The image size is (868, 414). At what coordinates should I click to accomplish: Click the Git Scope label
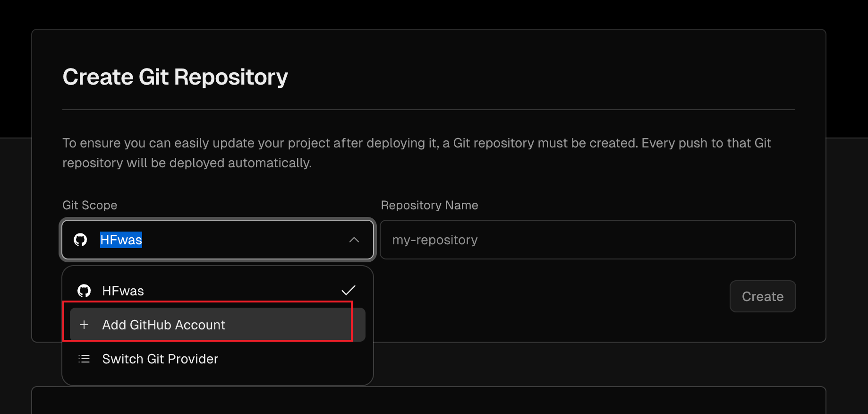coord(90,205)
